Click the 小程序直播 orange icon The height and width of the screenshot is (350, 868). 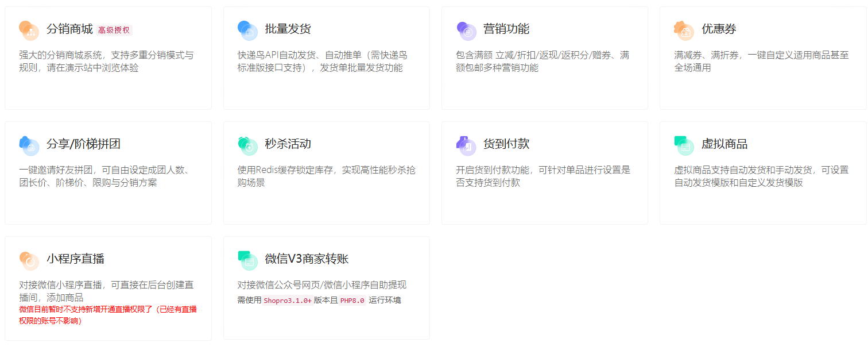coord(29,260)
